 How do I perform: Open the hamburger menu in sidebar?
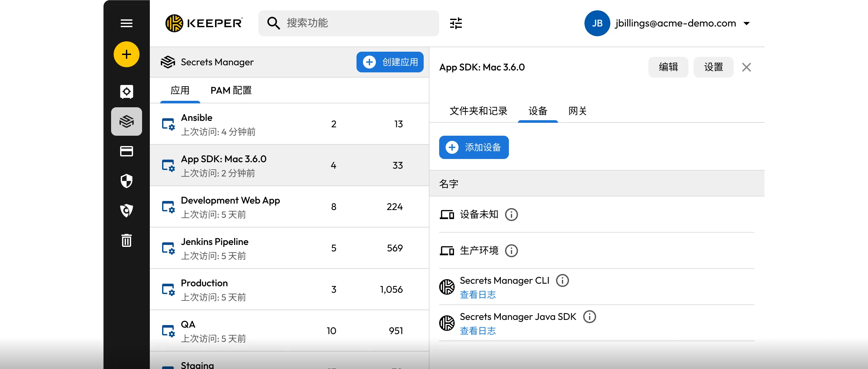point(126,23)
